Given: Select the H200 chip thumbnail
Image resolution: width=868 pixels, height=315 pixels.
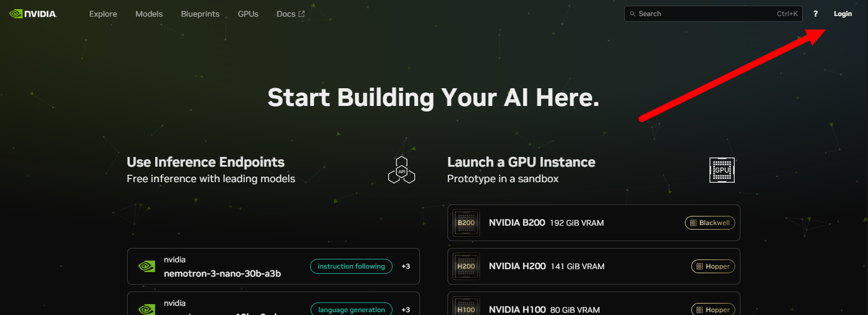Looking at the screenshot, I should [x=466, y=266].
